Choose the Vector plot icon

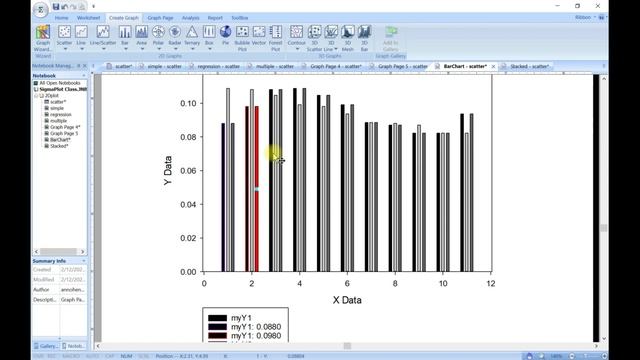click(x=259, y=32)
